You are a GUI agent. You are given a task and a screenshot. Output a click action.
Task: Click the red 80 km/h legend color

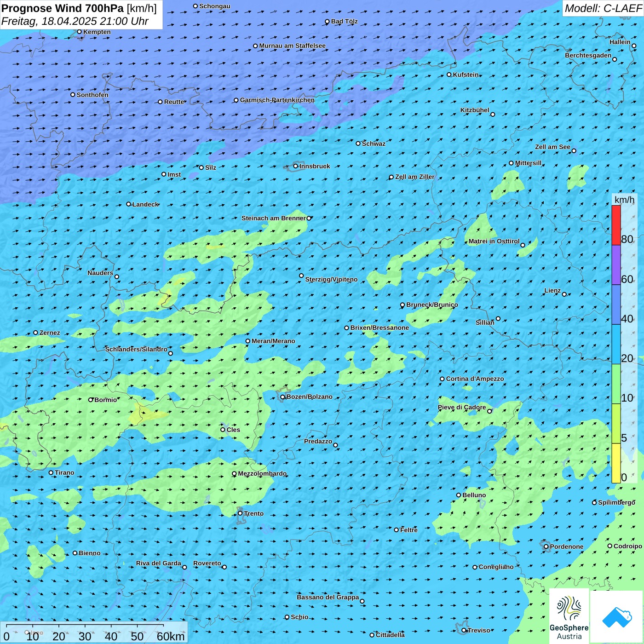coord(616,225)
